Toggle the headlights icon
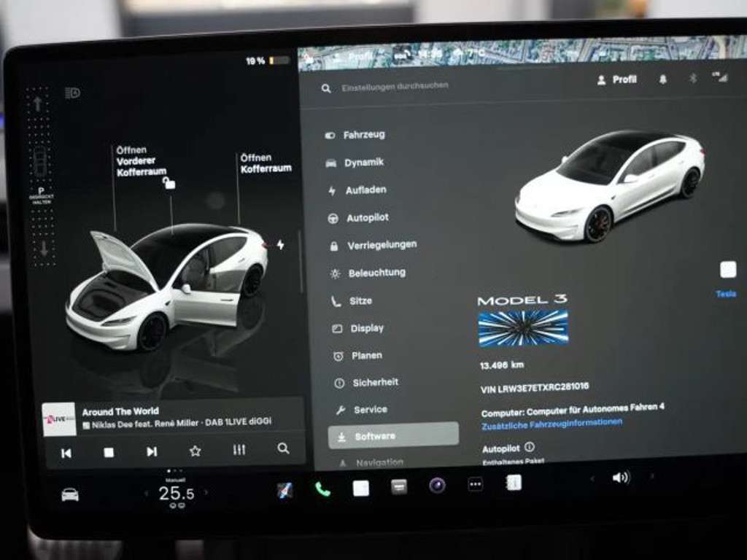The image size is (747, 560). tap(72, 93)
